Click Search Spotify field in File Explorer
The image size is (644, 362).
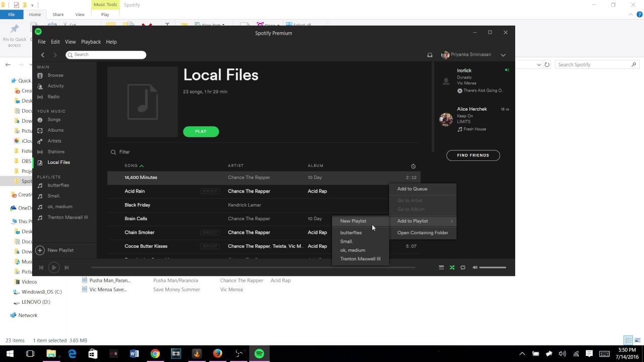597,64
